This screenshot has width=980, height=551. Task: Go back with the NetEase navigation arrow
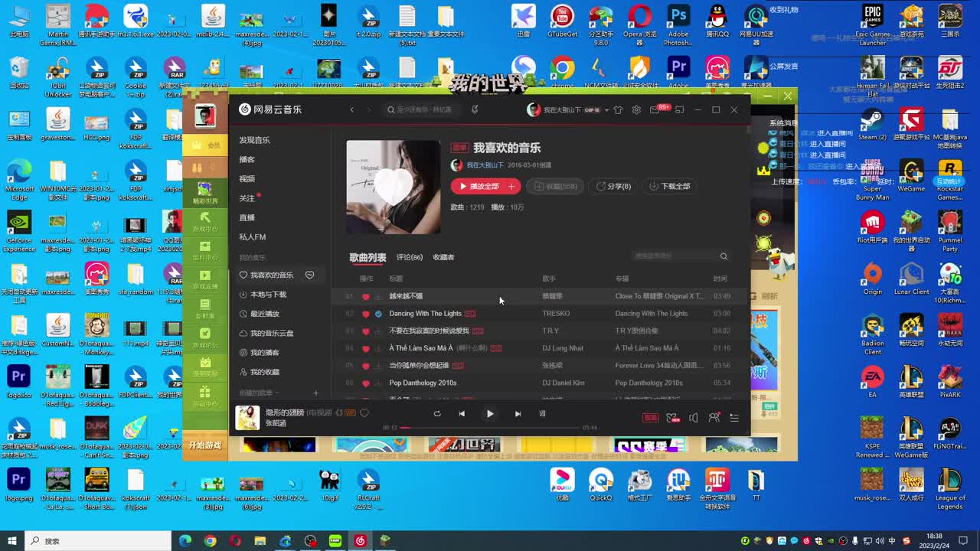coord(352,109)
